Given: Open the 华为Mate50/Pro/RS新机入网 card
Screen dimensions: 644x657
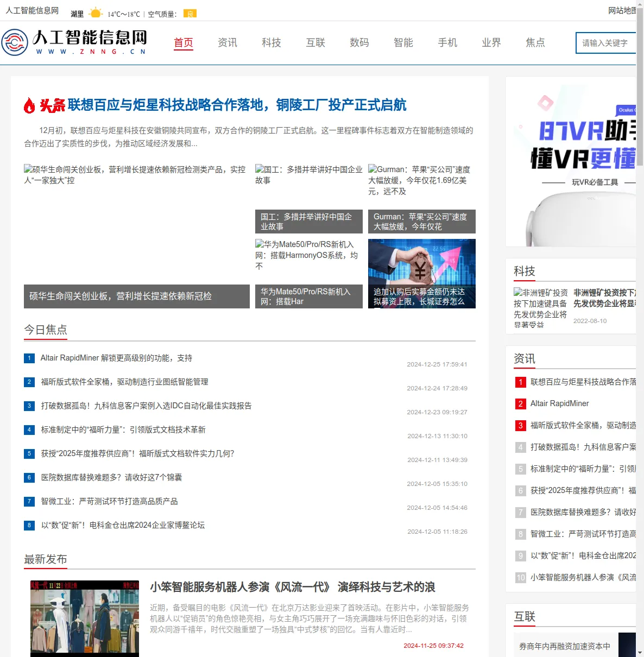Looking at the screenshot, I should 309,274.
